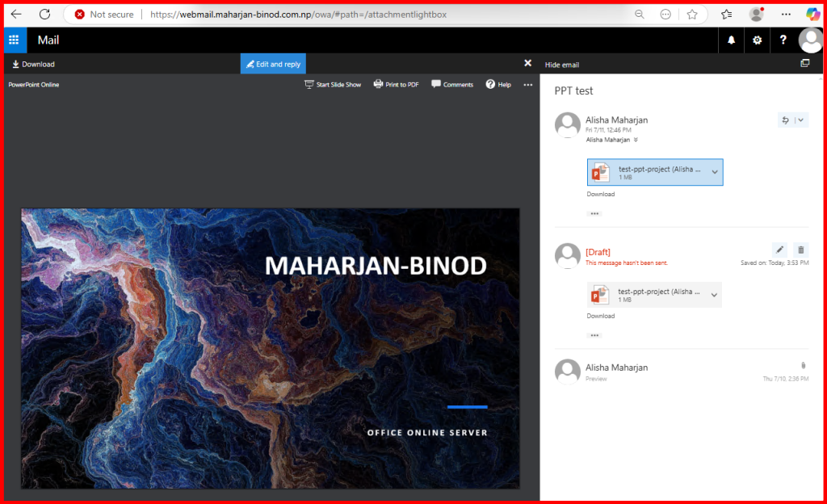
Task: Hide email panel
Action: (562, 65)
